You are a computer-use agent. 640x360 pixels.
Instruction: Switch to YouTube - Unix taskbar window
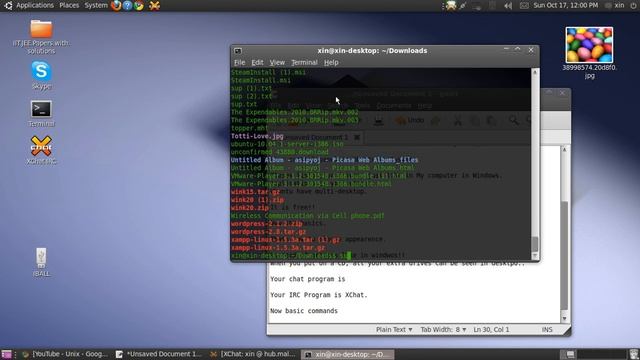click(65, 354)
